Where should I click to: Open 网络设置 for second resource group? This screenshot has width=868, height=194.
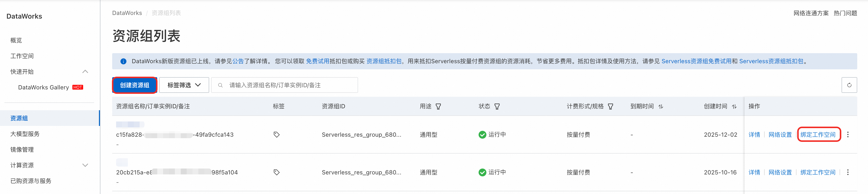[x=780, y=172]
